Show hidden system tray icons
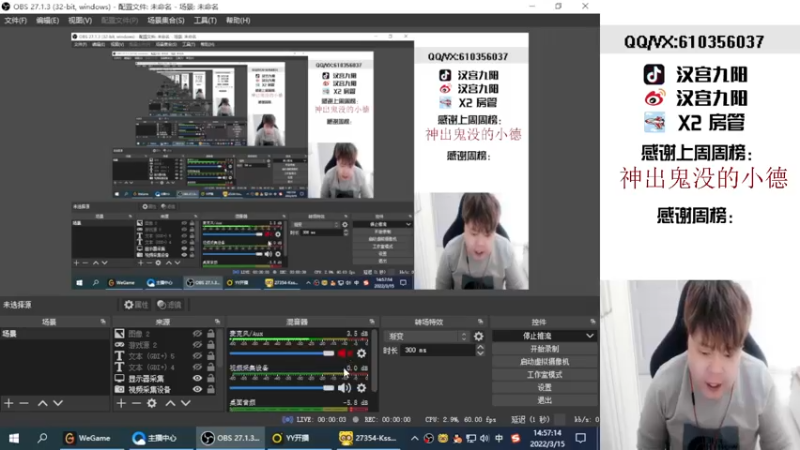The height and width of the screenshot is (450, 800). 414,438
